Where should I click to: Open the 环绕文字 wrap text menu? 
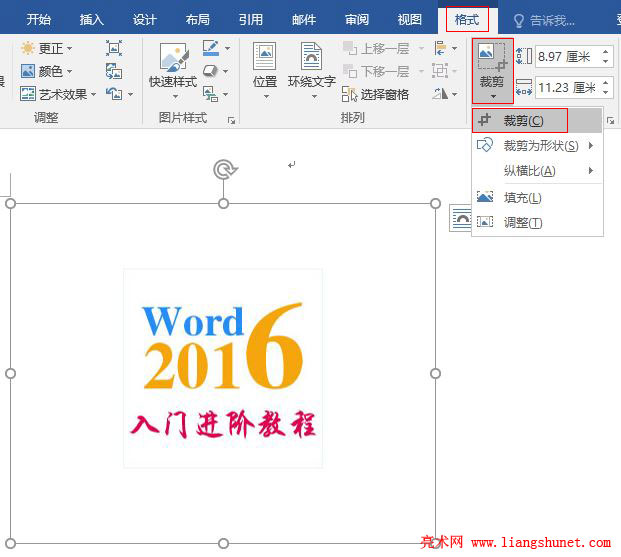(312, 71)
